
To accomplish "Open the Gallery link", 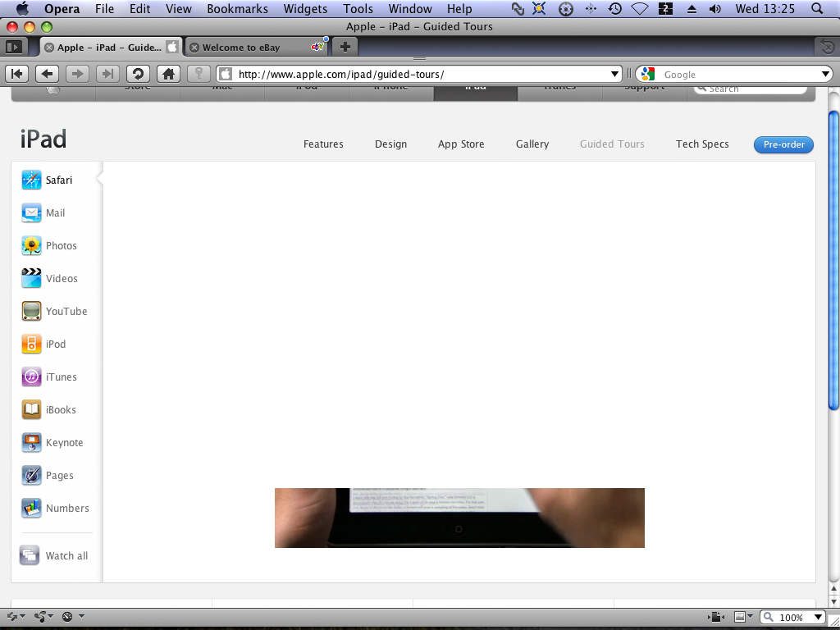I will [532, 144].
